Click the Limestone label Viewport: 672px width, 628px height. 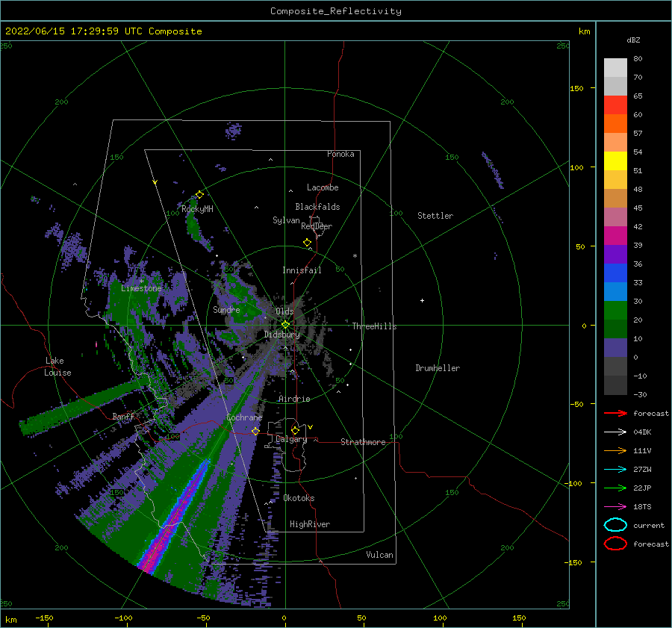pos(141,288)
